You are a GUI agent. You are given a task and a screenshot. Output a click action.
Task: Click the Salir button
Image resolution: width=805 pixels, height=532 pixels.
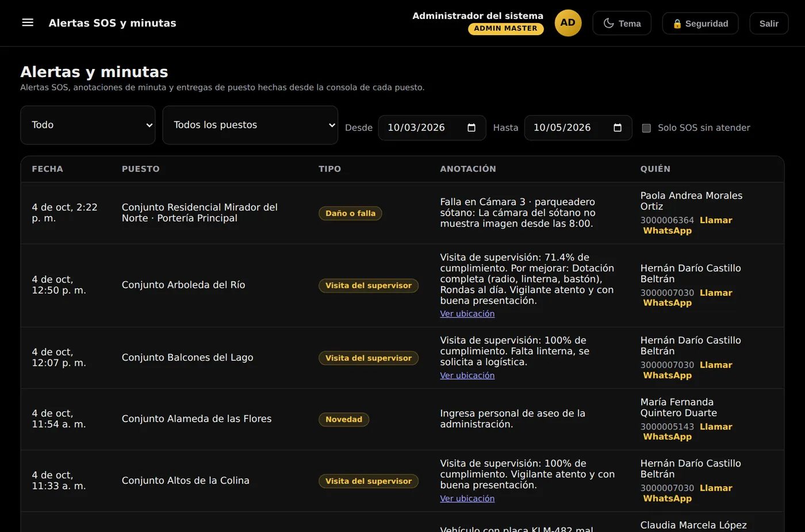click(769, 24)
